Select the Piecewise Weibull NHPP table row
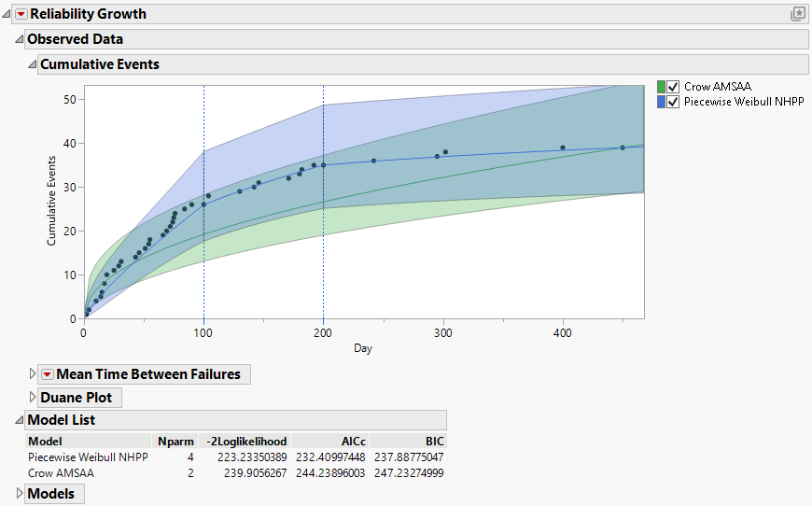 (88, 457)
